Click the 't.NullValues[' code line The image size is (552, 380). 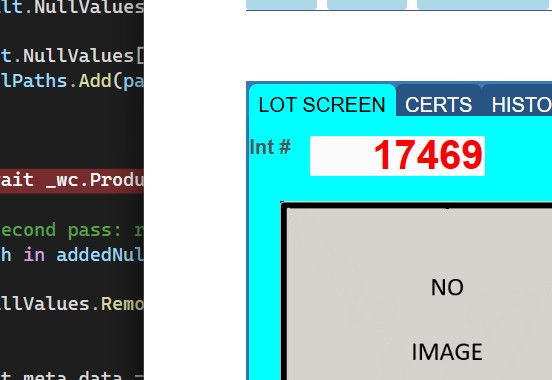pyautogui.click(x=72, y=56)
